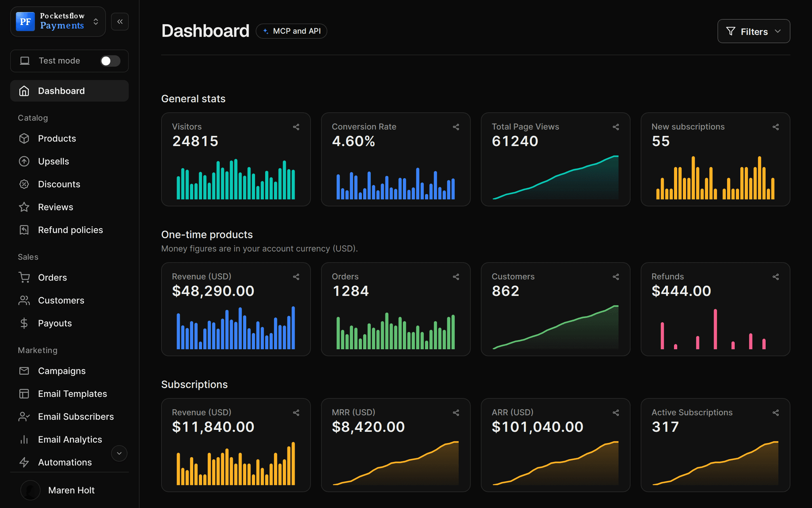This screenshot has width=812, height=508.
Task: Open Email Analytics
Action: [69, 439]
